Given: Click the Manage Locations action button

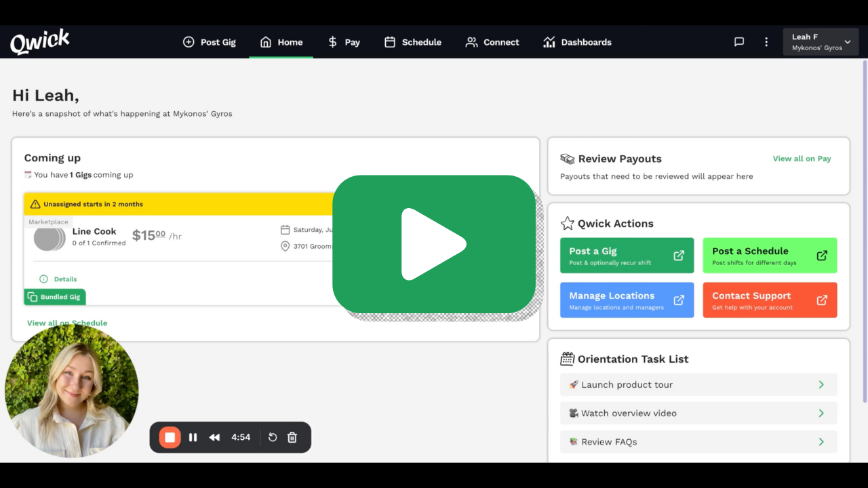Looking at the screenshot, I should (x=627, y=300).
